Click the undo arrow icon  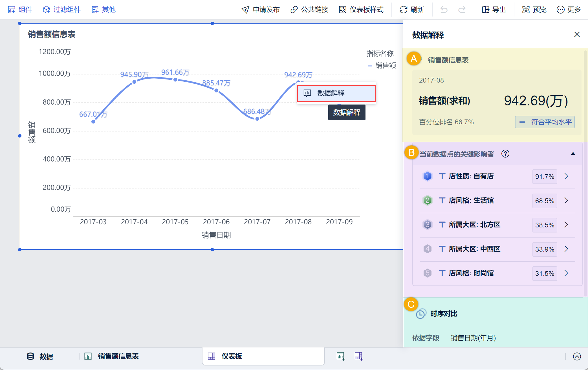coord(444,10)
